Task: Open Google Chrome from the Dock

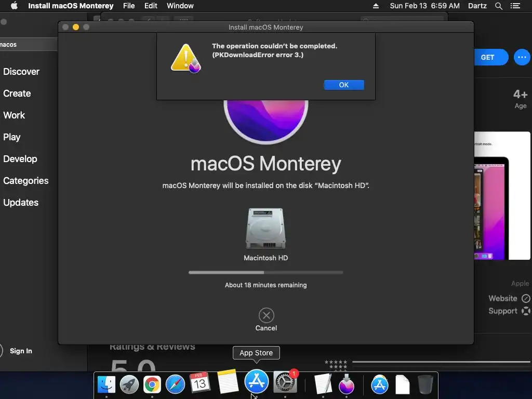Action: (152, 384)
